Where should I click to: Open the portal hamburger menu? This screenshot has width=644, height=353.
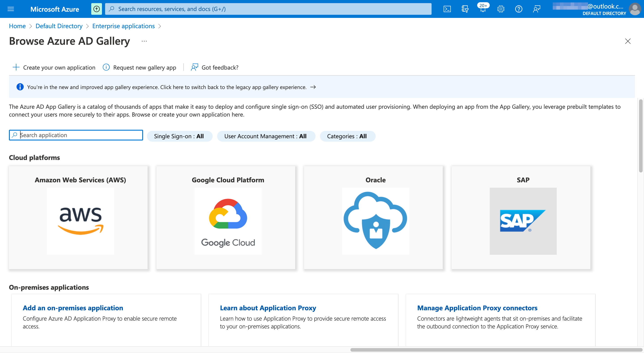point(11,9)
